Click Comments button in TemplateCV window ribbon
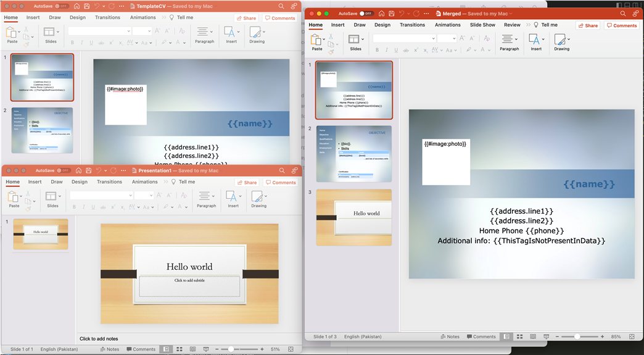644x355 pixels. coord(280,18)
